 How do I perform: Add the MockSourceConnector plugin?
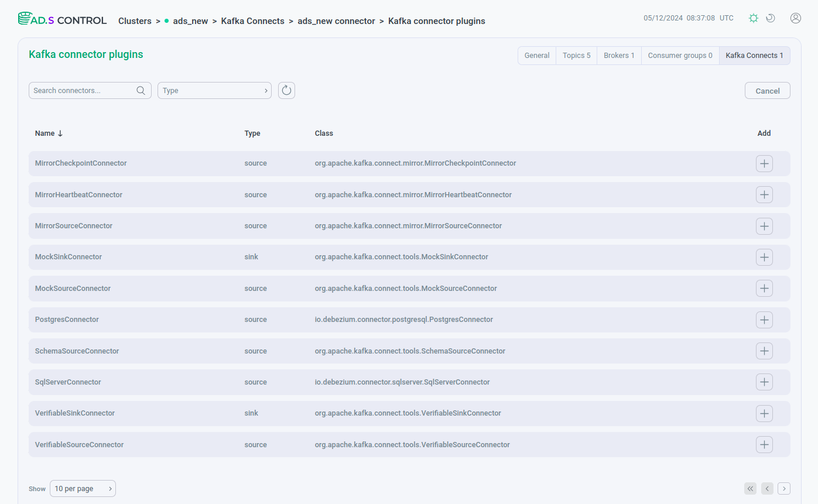764,288
